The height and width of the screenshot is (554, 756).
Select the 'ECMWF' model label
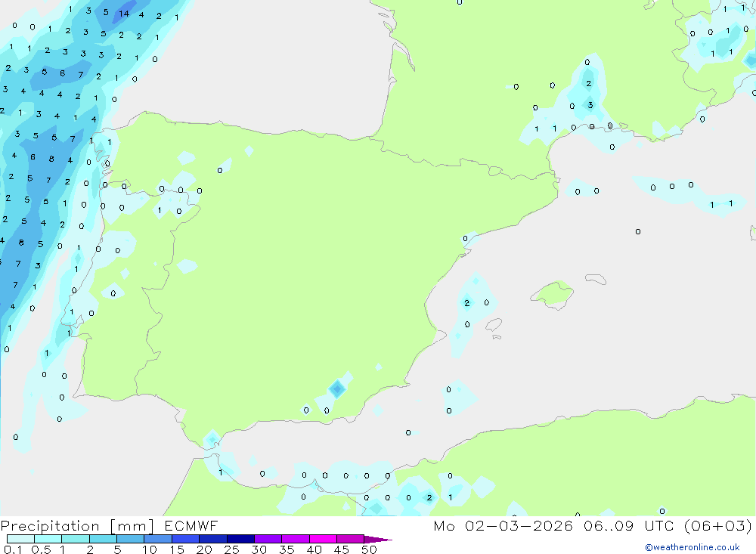tap(191, 525)
